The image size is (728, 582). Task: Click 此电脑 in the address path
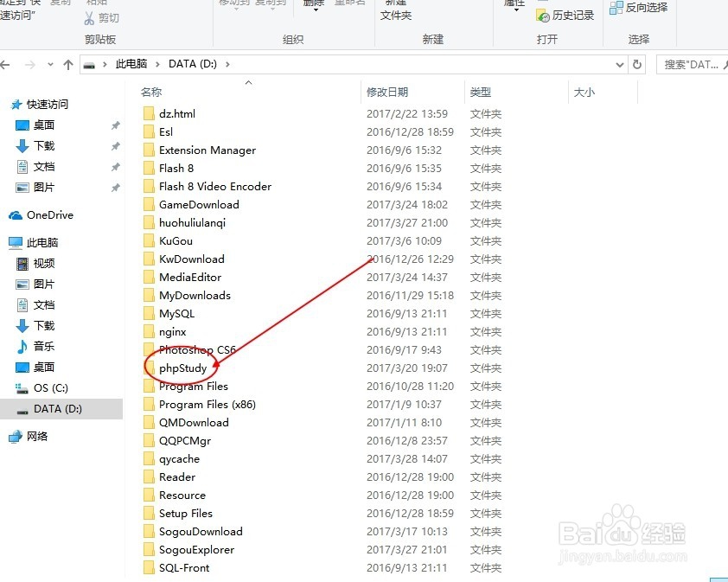point(131,64)
